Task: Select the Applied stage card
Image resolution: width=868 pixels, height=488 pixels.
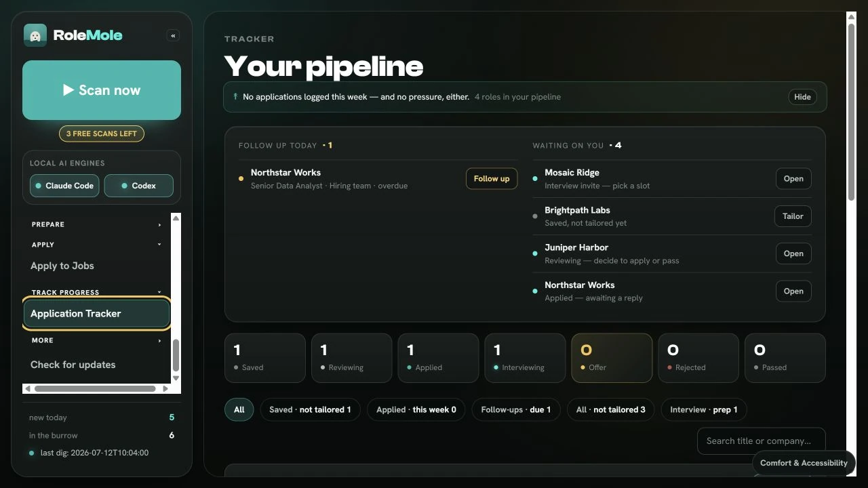Action: 439,358
